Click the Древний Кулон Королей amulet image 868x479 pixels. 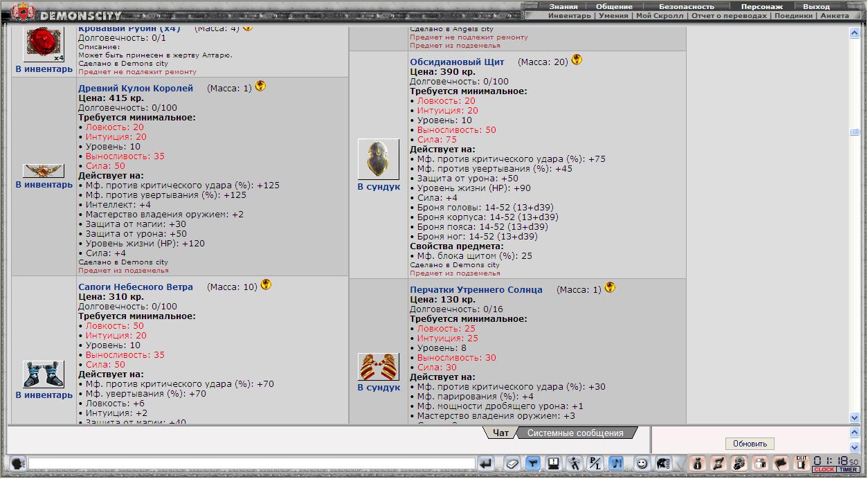(x=44, y=171)
